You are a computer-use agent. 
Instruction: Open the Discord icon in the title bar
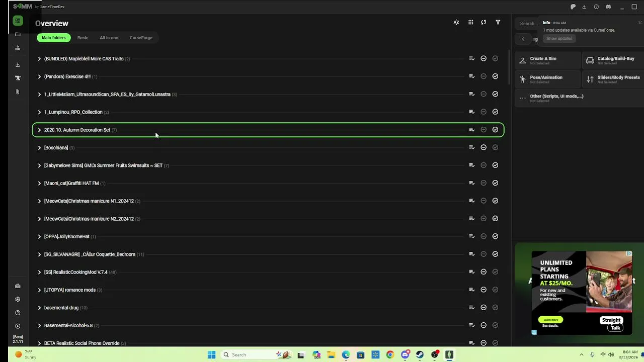pos(608,7)
